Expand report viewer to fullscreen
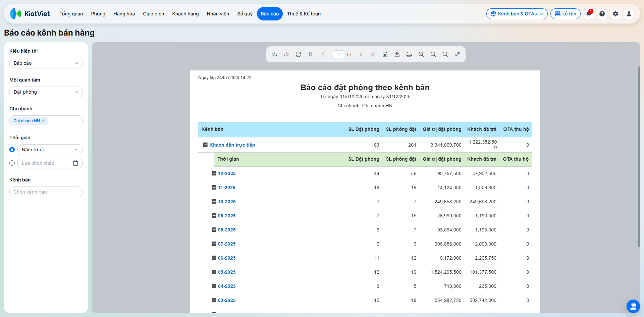The height and width of the screenshot is (317, 644). [x=458, y=54]
